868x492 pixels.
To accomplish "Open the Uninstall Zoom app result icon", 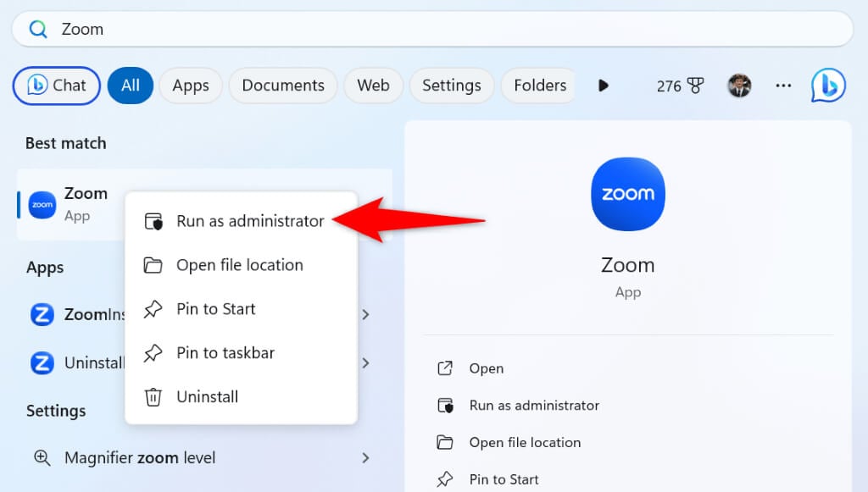I will pos(42,363).
